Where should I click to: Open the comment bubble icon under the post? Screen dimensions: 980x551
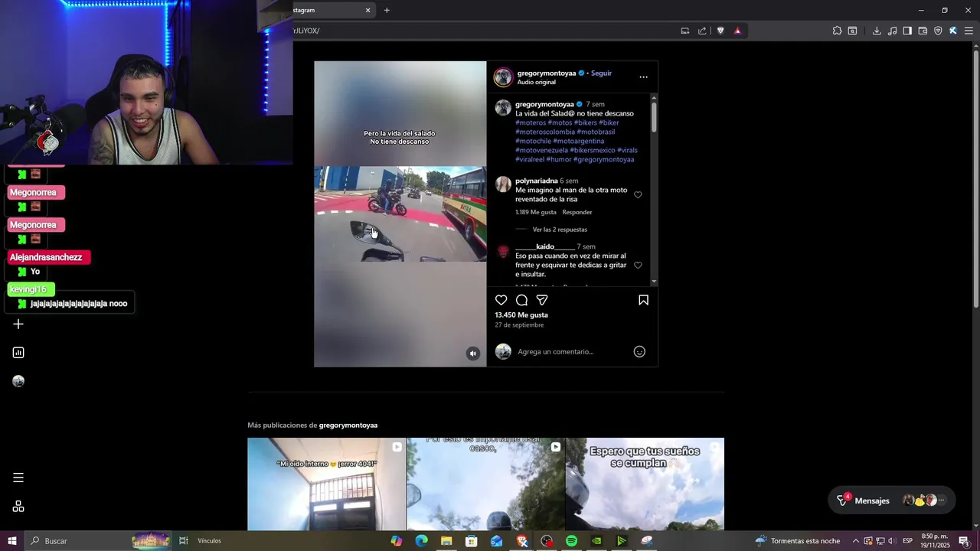click(521, 300)
